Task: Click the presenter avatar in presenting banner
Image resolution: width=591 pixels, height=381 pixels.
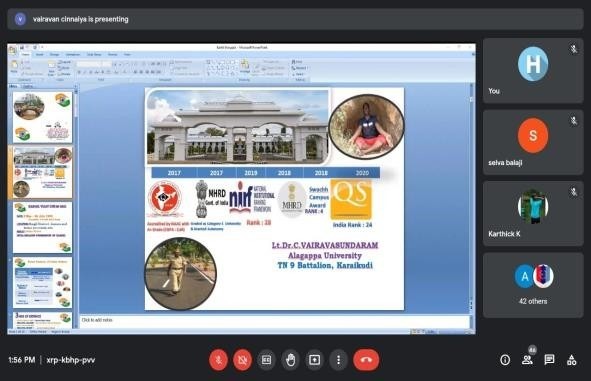Action: click(20, 19)
